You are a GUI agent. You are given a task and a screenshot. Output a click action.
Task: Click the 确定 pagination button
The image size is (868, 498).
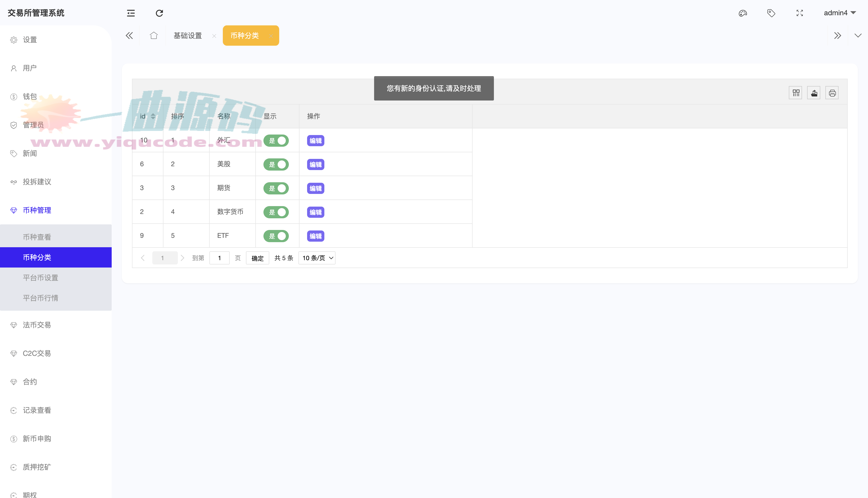[257, 258]
